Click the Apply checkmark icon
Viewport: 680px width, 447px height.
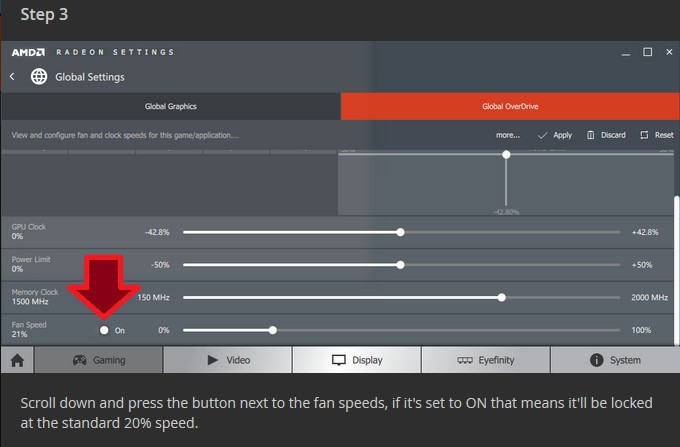(543, 135)
